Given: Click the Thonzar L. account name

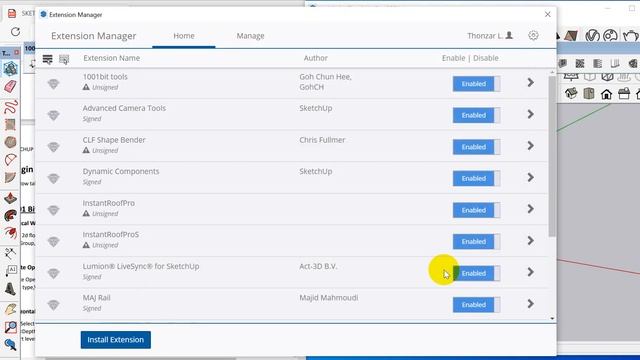Looking at the screenshot, I should click(484, 36).
